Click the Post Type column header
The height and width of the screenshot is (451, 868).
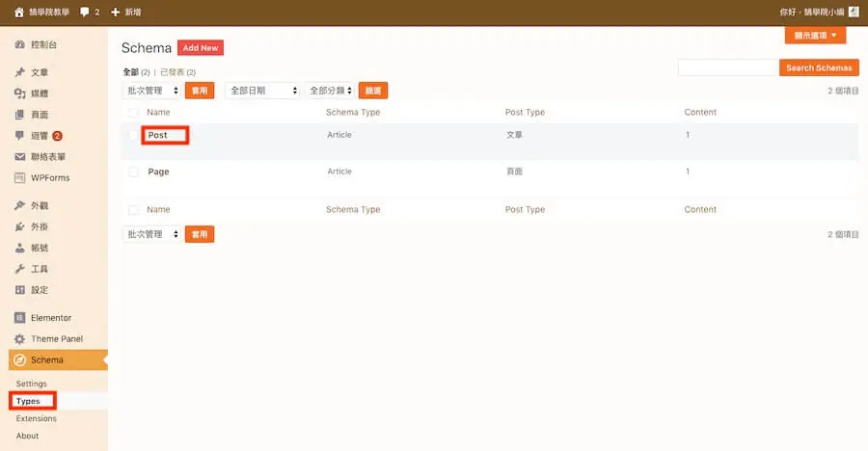pyautogui.click(x=525, y=113)
